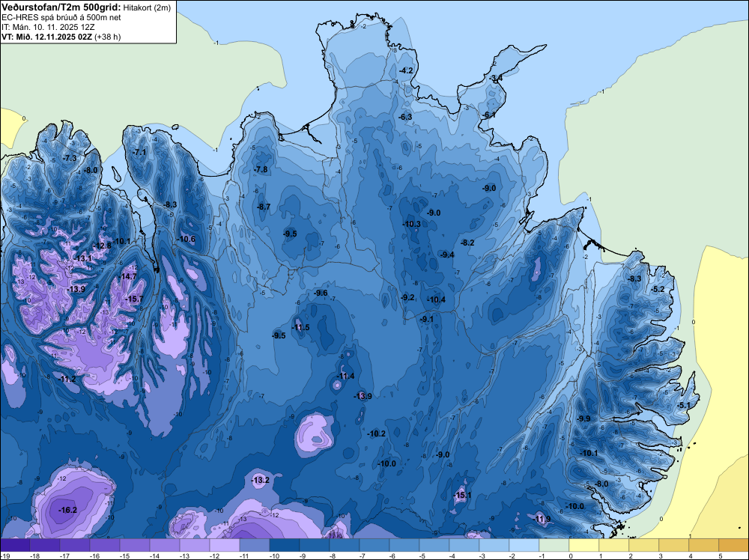Click the "-7.3" temperature value
Image resolution: width=749 pixels, height=560 pixels.
click(x=70, y=158)
